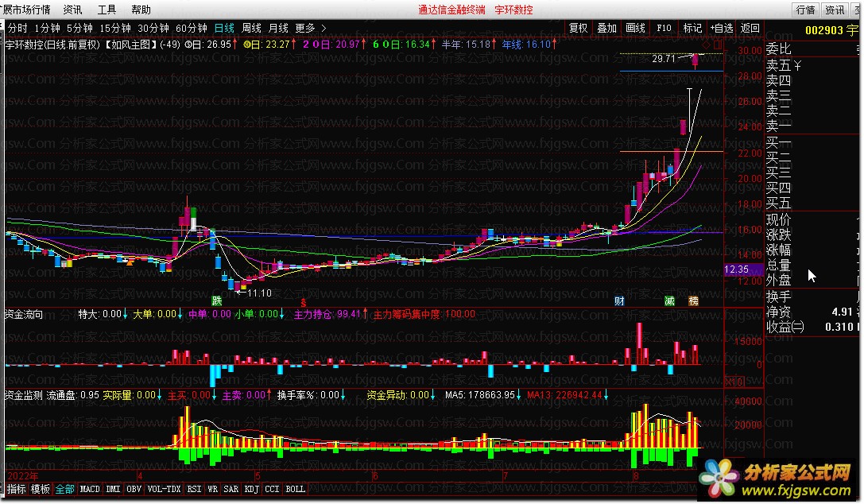
Task: Click the yellow 榜 marker icon
Action: tap(693, 301)
